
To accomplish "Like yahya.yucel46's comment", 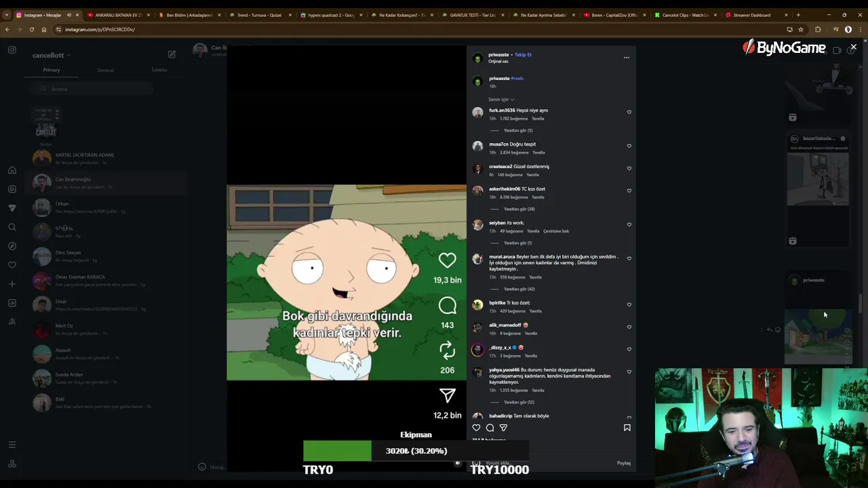I will point(629,371).
